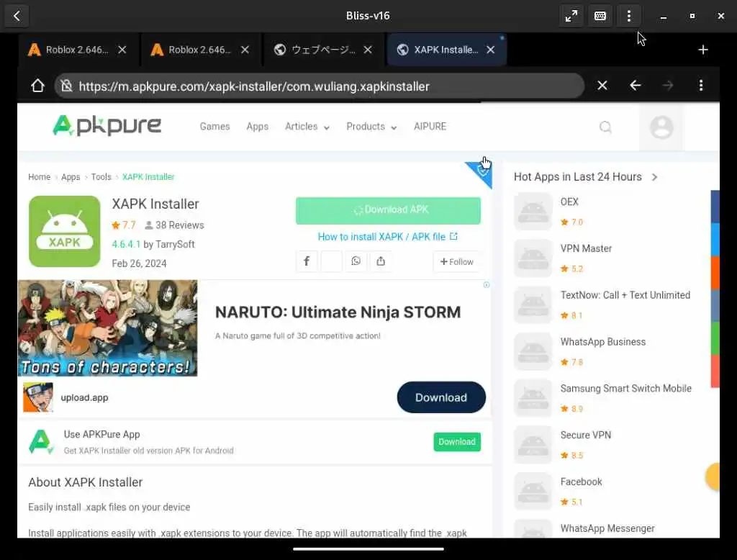Image resolution: width=737 pixels, height=560 pixels.
Task: Expand the Articles dropdown
Action: (x=307, y=127)
